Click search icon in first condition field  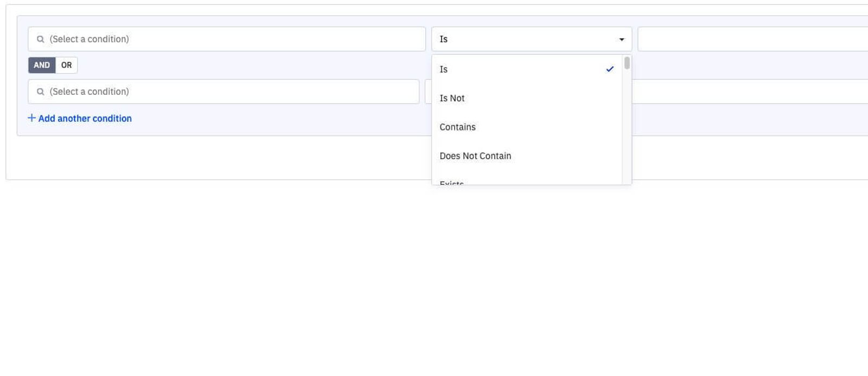pos(40,39)
